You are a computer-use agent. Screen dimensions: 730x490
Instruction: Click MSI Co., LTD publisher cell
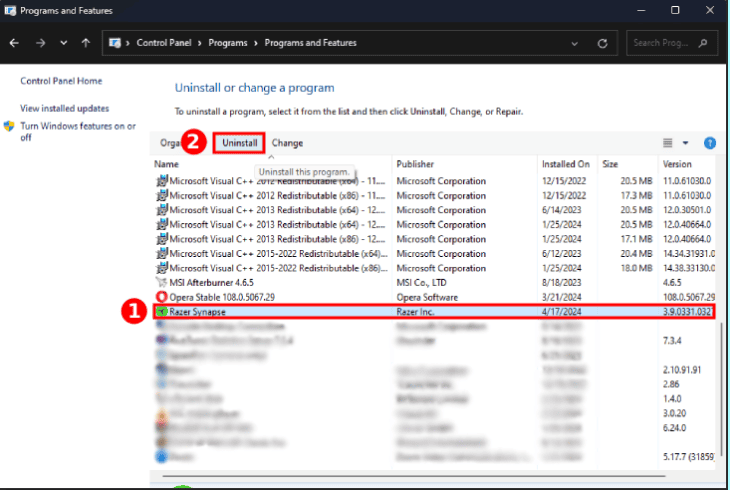click(x=421, y=283)
